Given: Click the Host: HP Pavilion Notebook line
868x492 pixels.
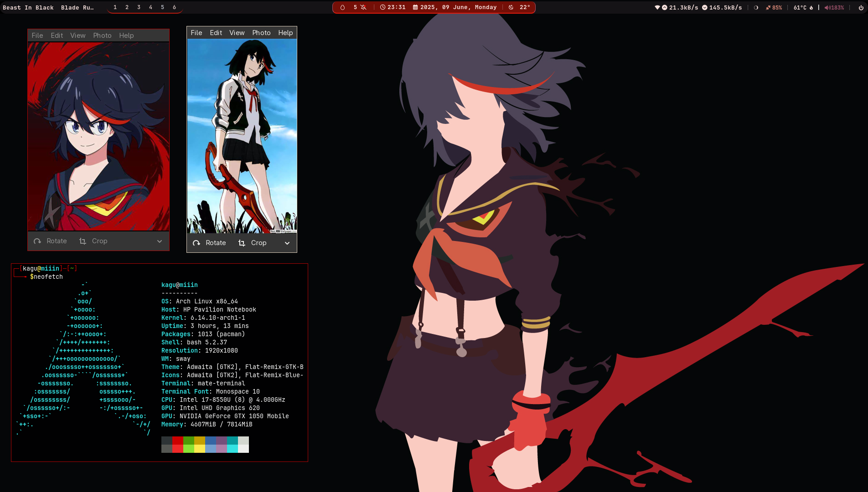Looking at the screenshot, I should pos(209,309).
